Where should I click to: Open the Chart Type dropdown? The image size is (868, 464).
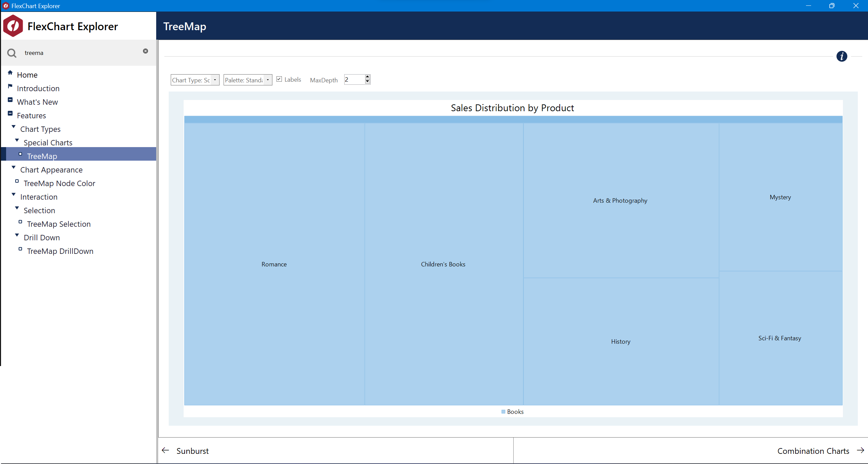215,80
